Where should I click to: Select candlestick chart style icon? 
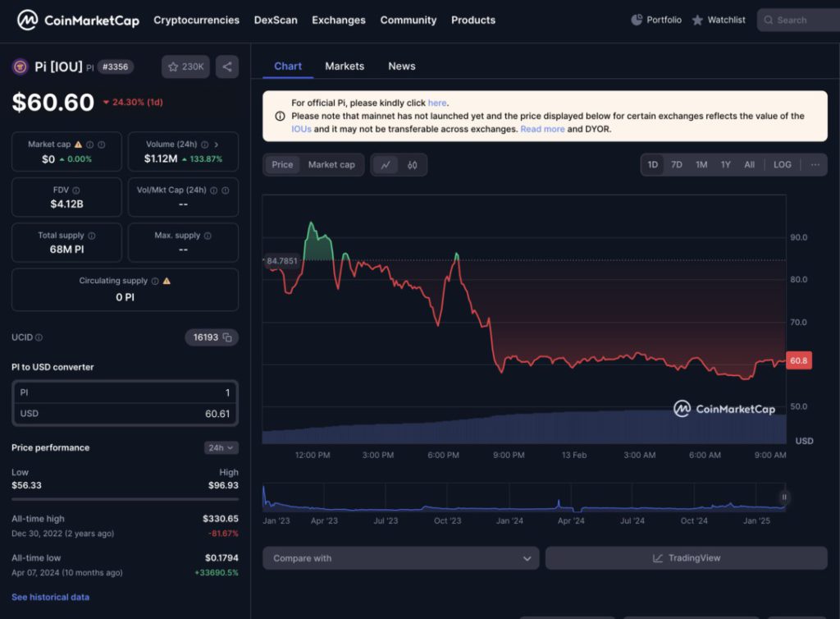coord(412,165)
